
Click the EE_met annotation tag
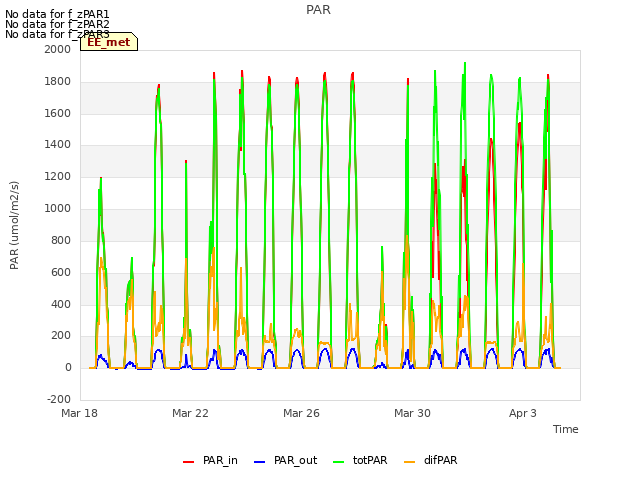109,42
